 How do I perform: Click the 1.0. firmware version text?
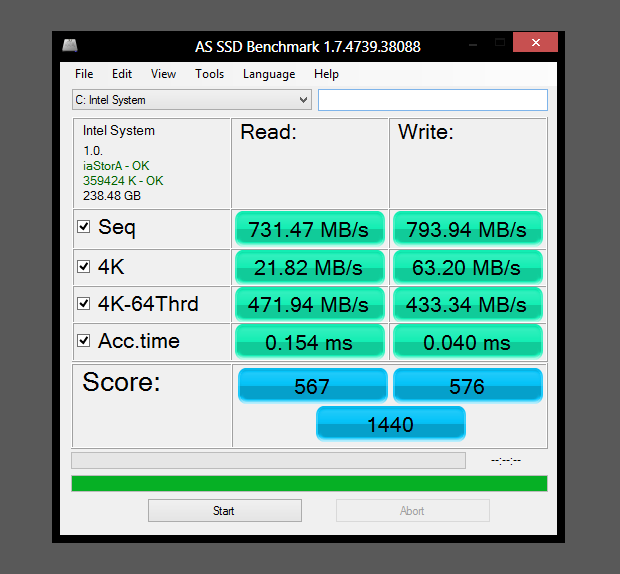tap(93, 151)
